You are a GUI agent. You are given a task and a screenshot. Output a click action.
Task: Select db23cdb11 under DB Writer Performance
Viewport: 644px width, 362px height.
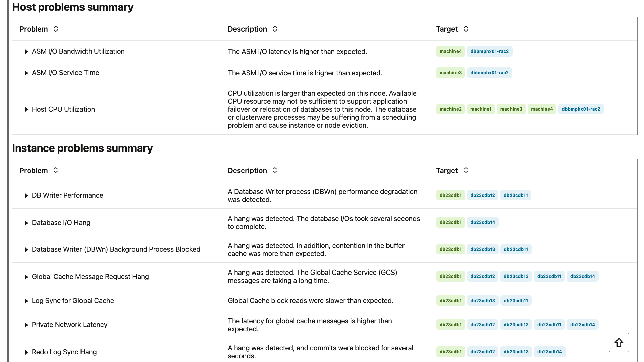(516, 195)
